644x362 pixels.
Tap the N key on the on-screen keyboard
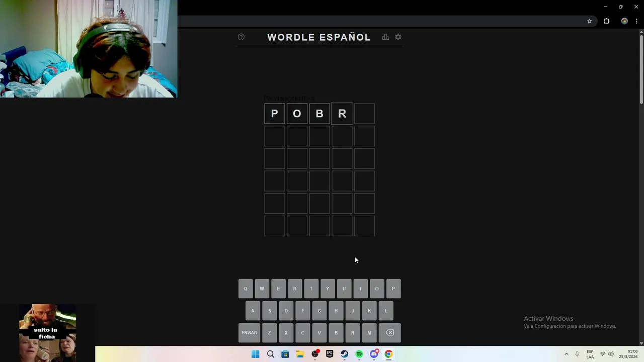(352, 333)
